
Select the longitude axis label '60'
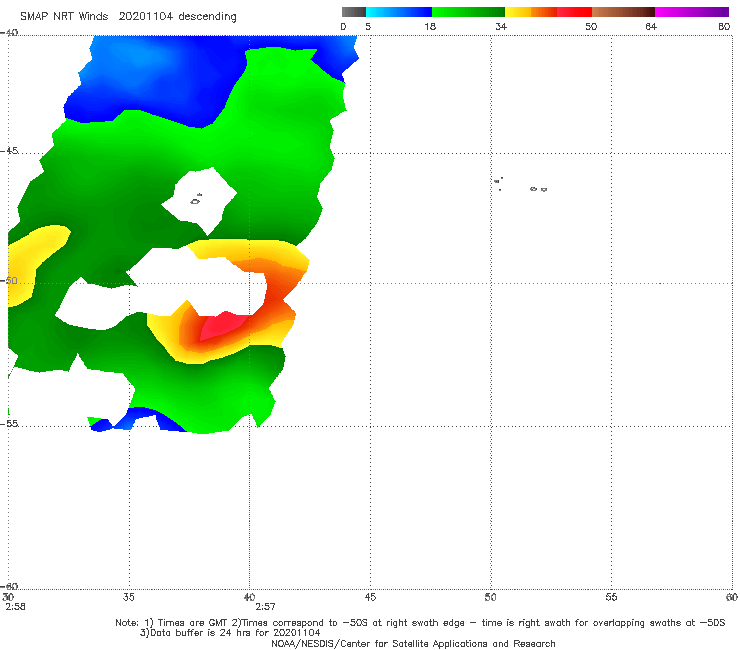coord(732,597)
